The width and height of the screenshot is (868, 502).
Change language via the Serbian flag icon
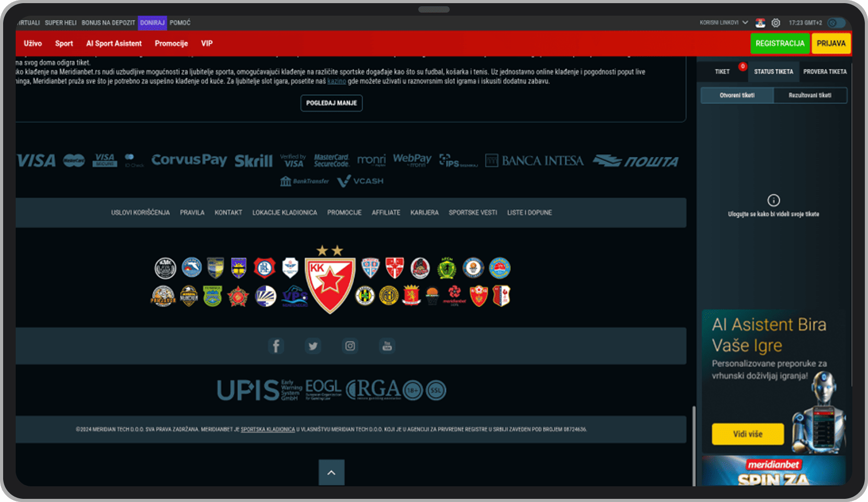pos(760,23)
